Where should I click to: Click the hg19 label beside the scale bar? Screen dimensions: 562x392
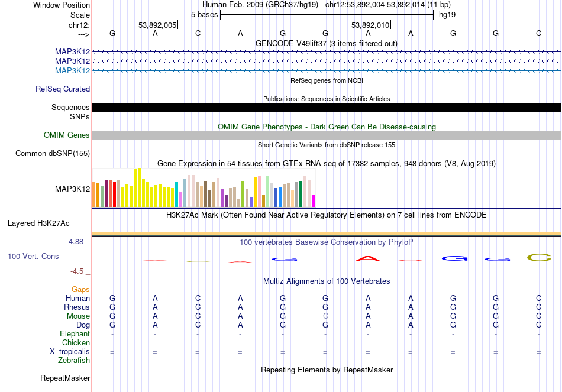(447, 15)
